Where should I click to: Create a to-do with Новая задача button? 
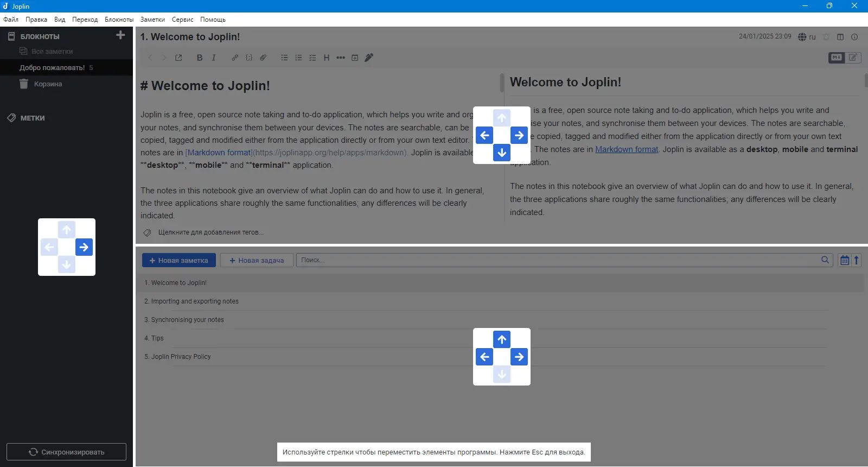tap(257, 260)
